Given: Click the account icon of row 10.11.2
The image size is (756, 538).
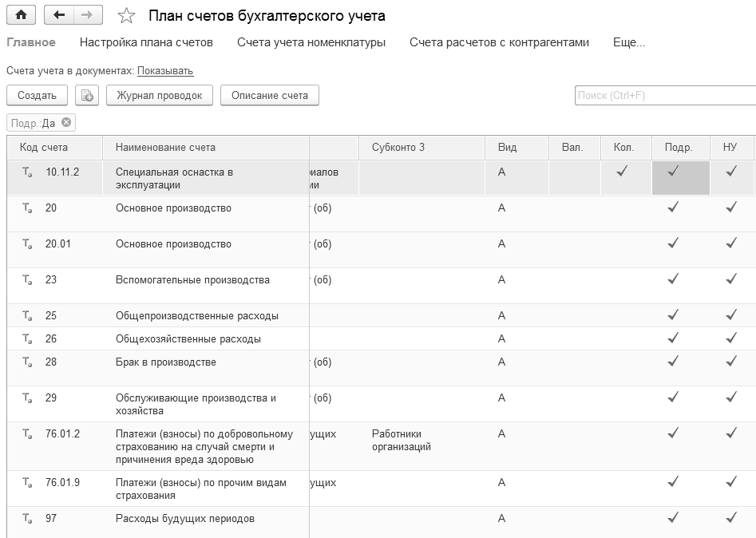Looking at the screenshot, I should tap(27, 172).
